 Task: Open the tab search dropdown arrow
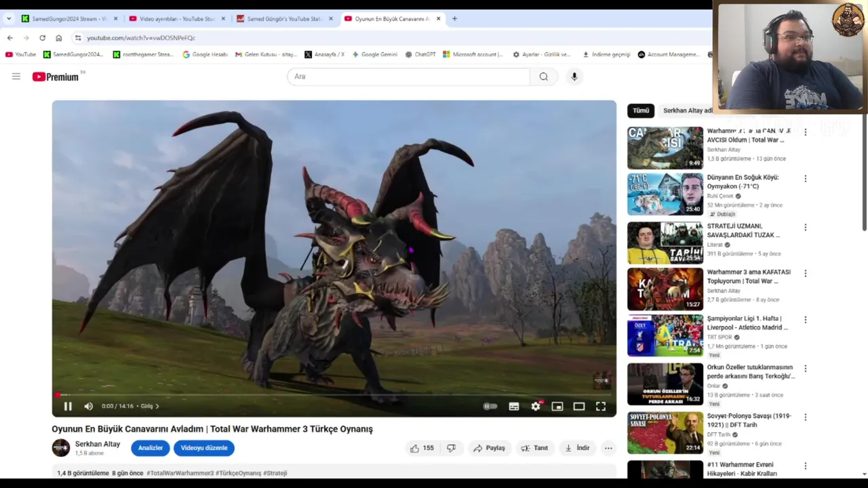click(9, 18)
